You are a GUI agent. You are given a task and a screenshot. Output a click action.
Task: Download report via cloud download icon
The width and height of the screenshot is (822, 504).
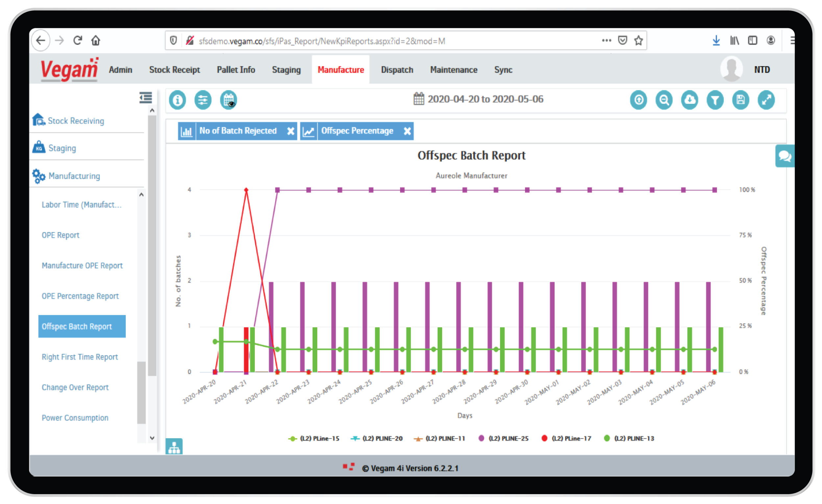(x=689, y=100)
